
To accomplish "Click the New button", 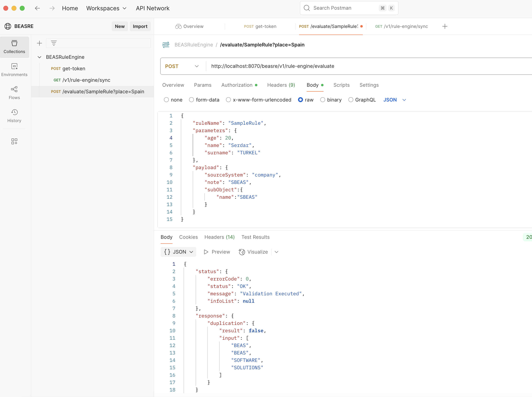I will (120, 27).
